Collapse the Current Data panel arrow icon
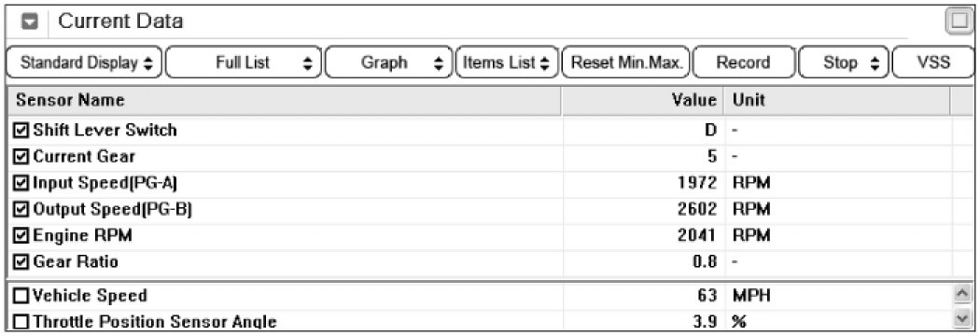The image size is (980, 336). pos(29,22)
